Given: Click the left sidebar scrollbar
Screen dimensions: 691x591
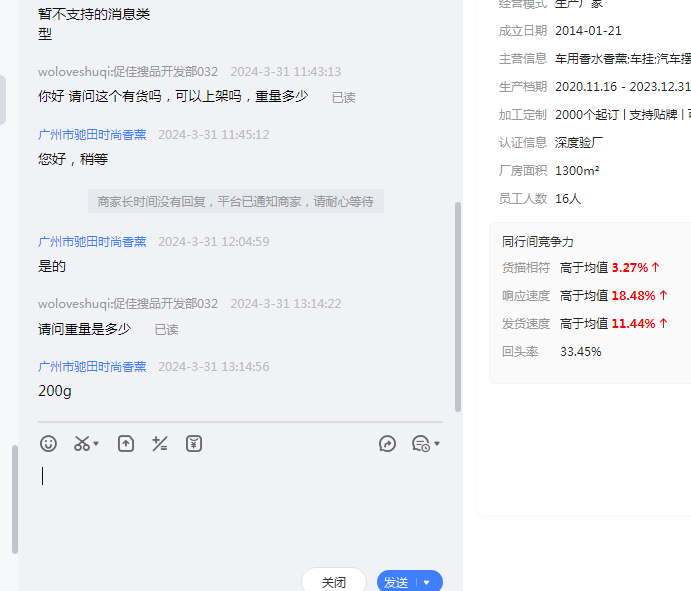Looking at the screenshot, I should (x=14, y=500).
